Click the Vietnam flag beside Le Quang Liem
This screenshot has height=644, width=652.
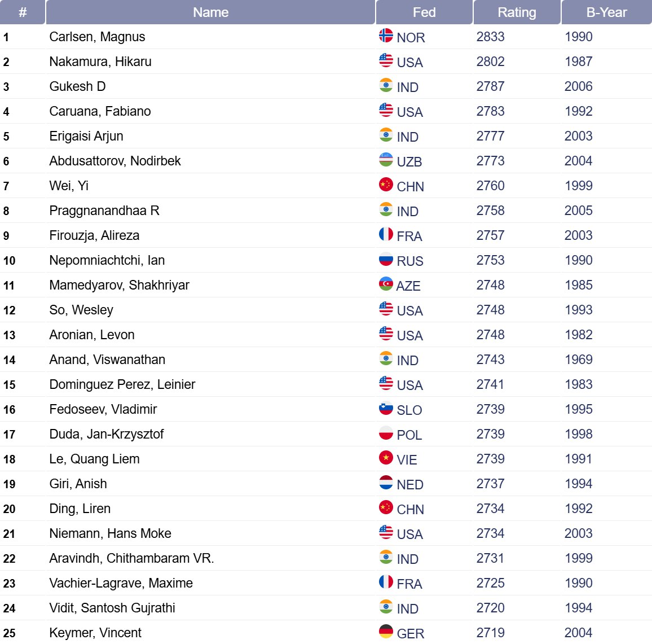click(386, 458)
